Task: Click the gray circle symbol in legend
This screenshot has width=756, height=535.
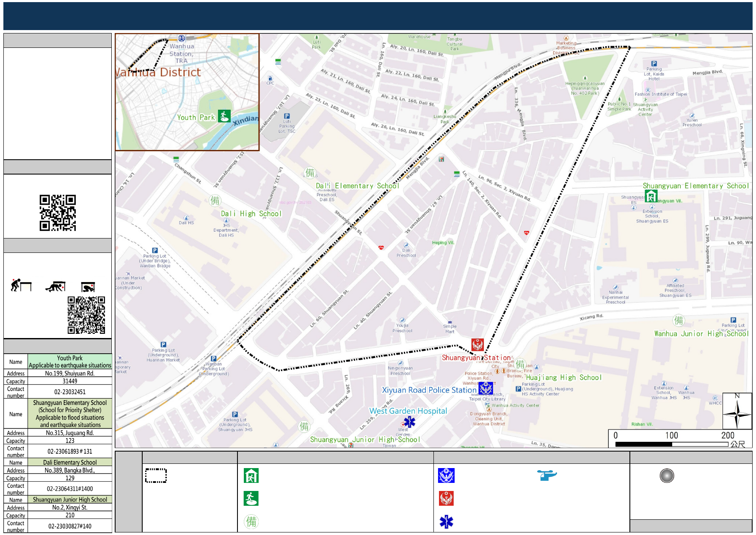Action: coord(667,476)
